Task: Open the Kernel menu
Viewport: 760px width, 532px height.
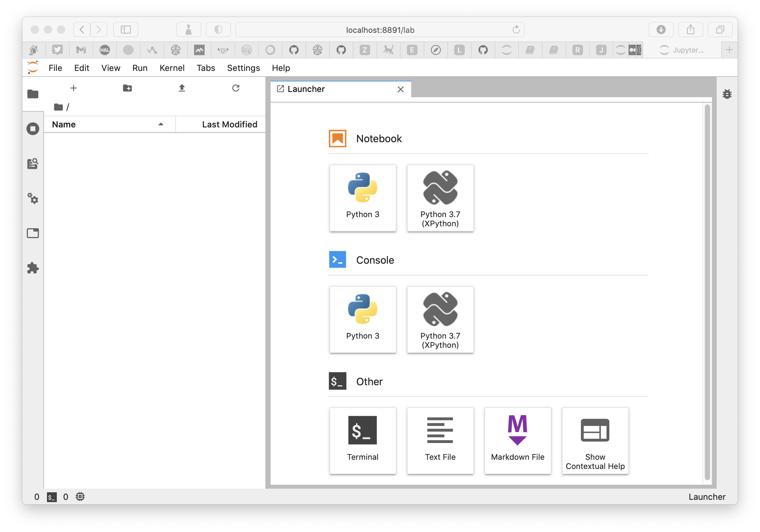Action: point(172,68)
